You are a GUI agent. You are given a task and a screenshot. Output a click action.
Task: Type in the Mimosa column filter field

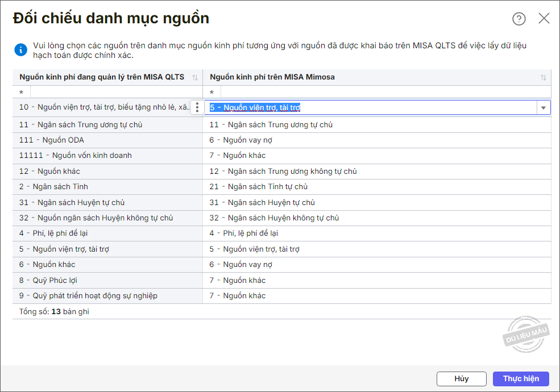tap(385, 92)
